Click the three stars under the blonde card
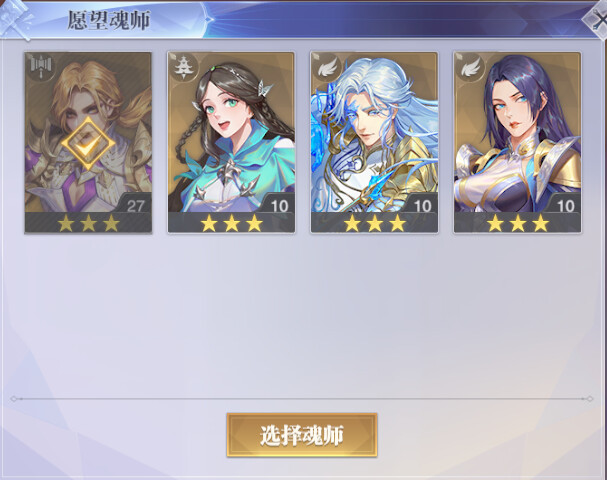The image size is (607, 480). 88,223
